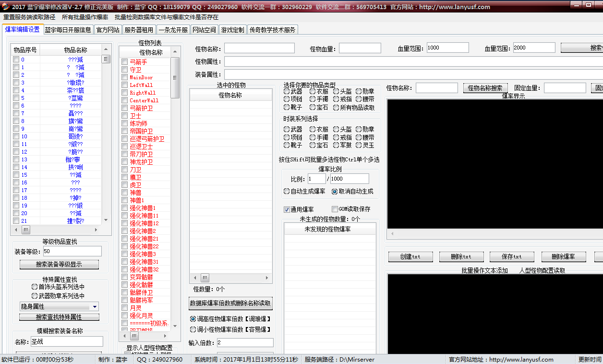Viewport: 603px width, 364px height.
Task: Click 搜索装备等级显示 button
Action: pyautogui.click(x=59, y=265)
